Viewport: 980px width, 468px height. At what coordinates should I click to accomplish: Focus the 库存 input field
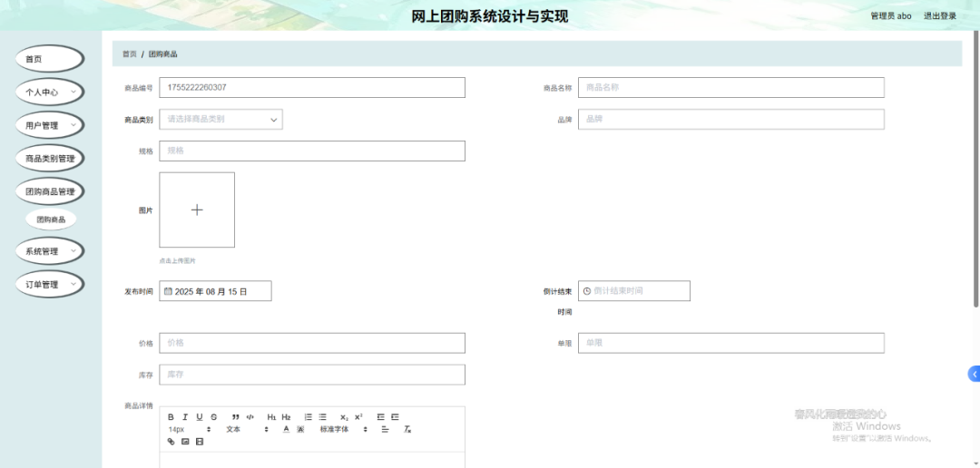(x=312, y=375)
